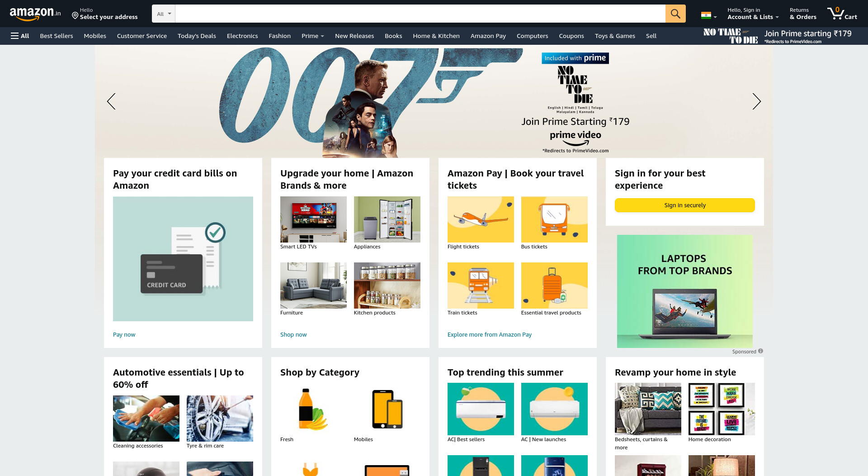
Task: Open the Prime dropdown in navigation
Action: pyautogui.click(x=313, y=36)
